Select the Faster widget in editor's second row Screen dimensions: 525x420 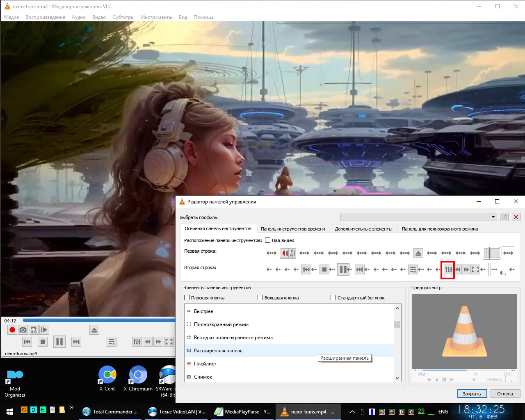pos(466,269)
